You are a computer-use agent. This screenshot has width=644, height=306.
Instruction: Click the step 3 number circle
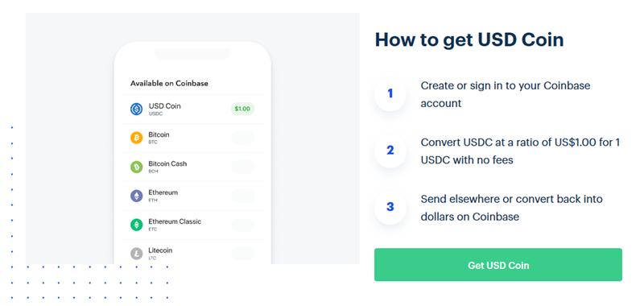390,207
